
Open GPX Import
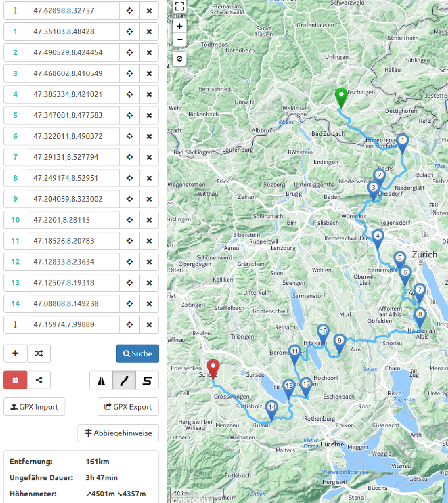tap(34, 407)
